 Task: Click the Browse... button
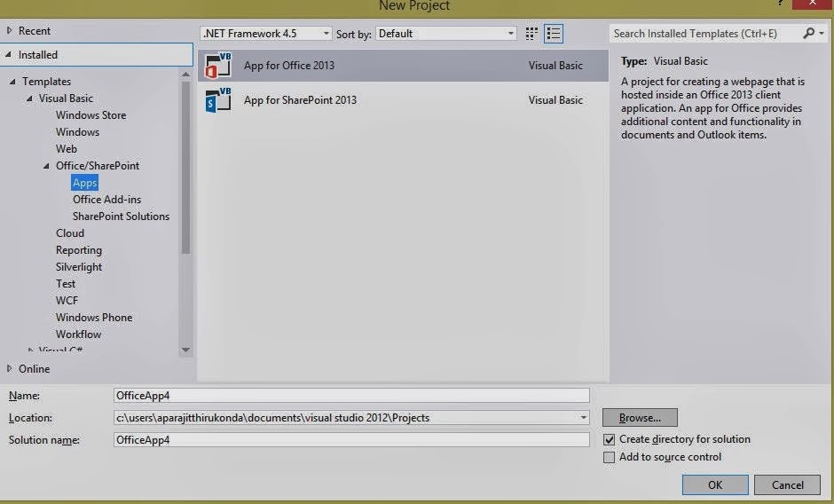640,418
